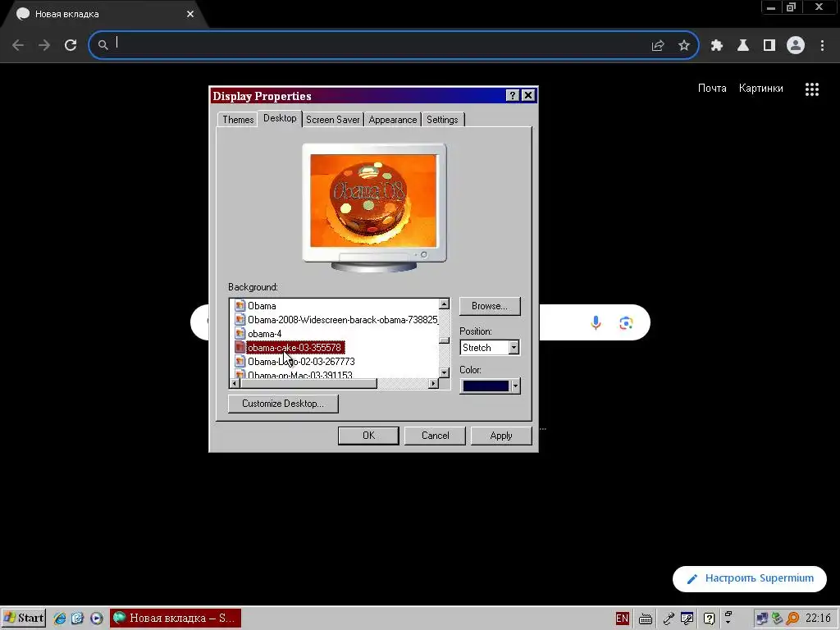Click Настроить Supermium button
The width and height of the screenshot is (840, 630).
click(x=750, y=578)
